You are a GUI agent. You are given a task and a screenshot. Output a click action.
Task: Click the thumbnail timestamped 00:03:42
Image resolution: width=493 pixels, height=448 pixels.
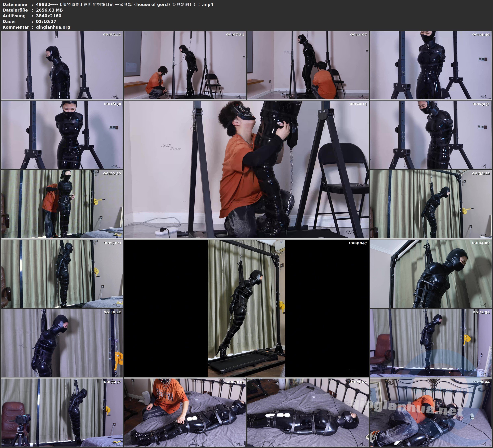pos(62,65)
